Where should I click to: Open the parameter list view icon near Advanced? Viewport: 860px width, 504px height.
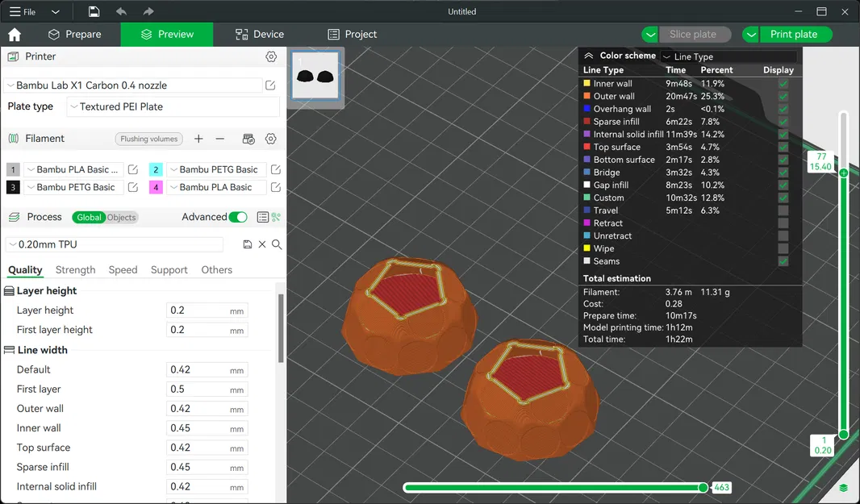point(263,217)
